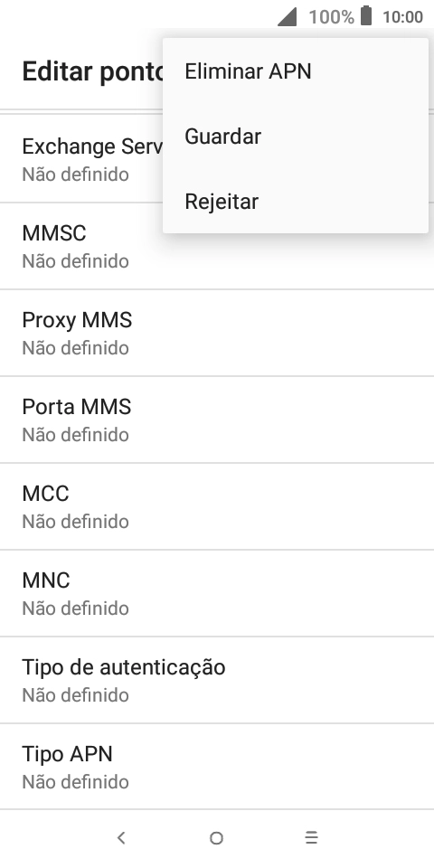
Task: Choose Rejeitar in the popup menu
Action: [x=296, y=201]
